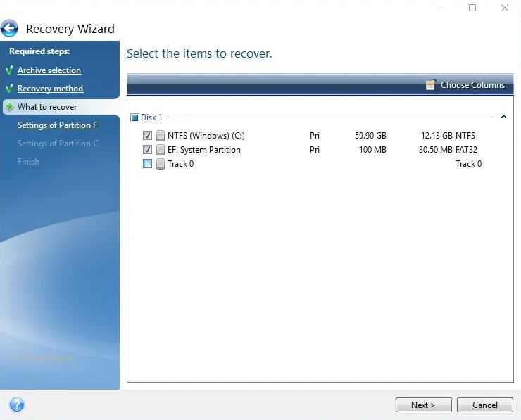This screenshot has width=521, height=420.
Task: Open Settings of Partition F step
Action: (x=57, y=125)
